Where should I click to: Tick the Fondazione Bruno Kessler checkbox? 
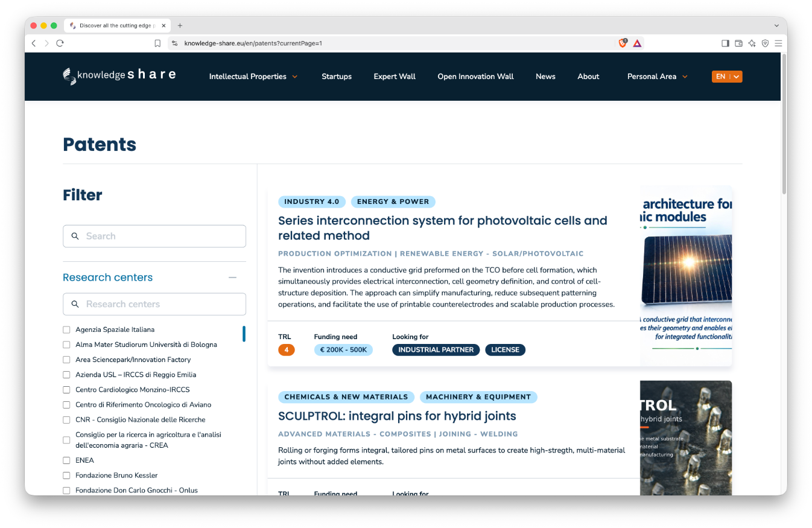click(66, 476)
